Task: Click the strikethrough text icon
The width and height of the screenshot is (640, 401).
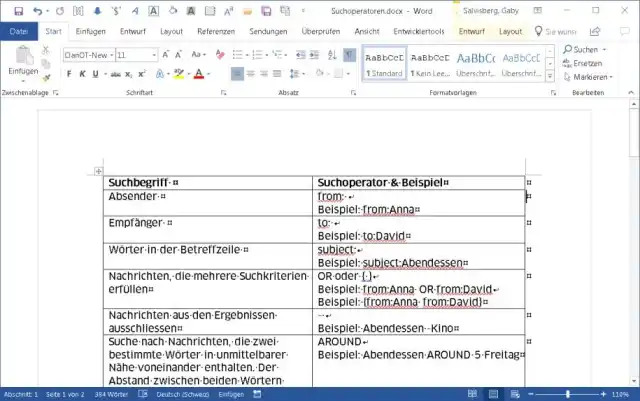Action: coord(117,74)
